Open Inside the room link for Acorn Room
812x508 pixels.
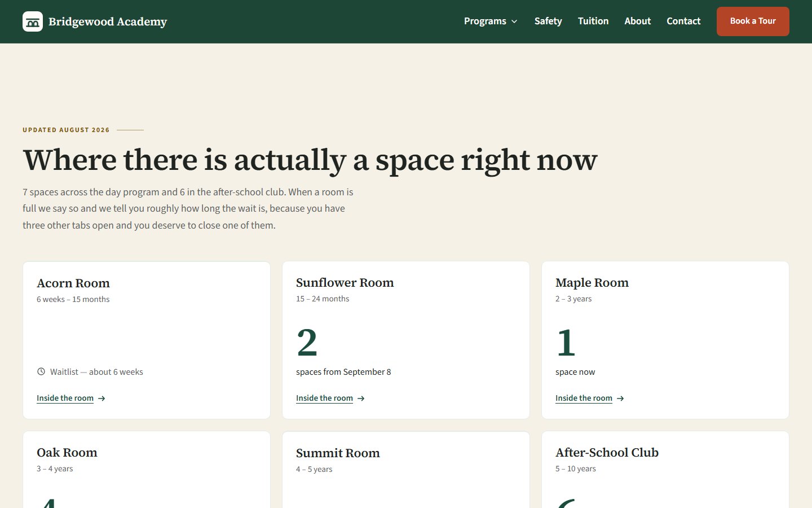(x=65, y=398)
